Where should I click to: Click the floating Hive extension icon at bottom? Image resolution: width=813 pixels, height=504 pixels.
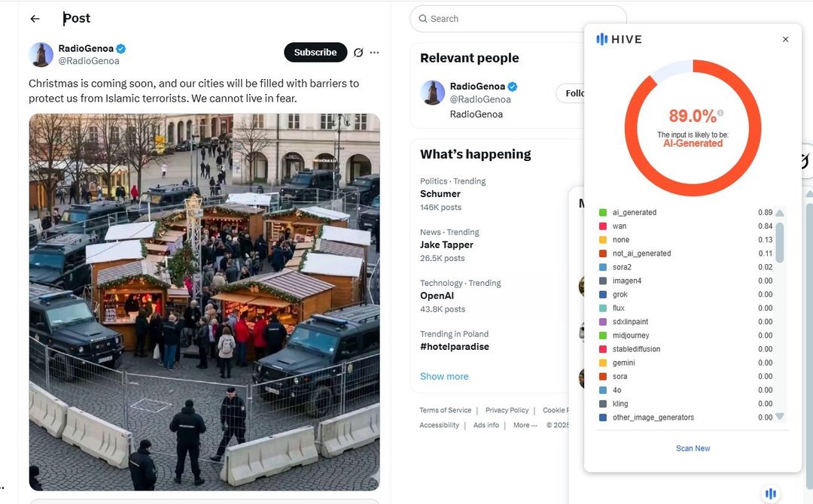(x=770, y=493)
